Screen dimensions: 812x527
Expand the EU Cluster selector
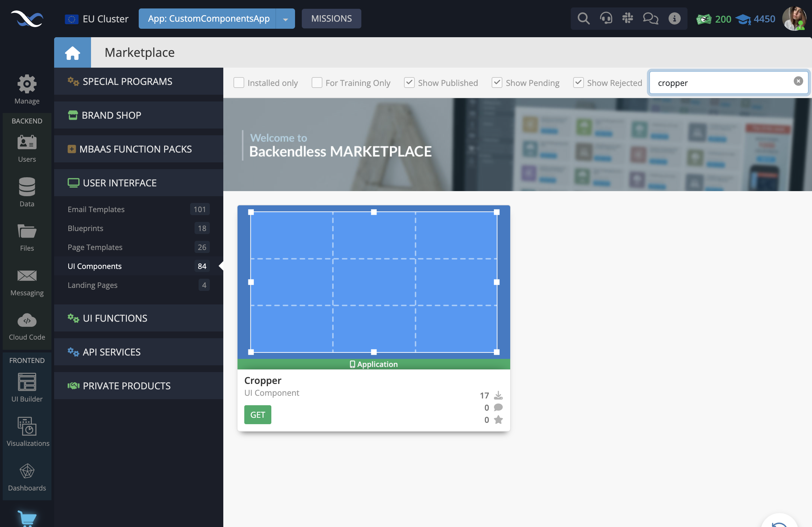click(x=96, y=18)
